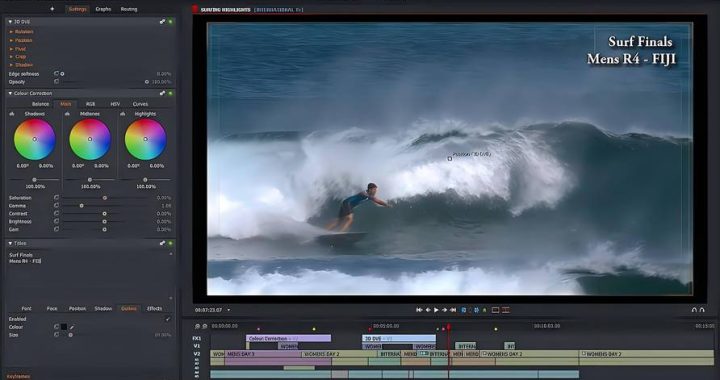The height and width of the screenshot is (380, 720).
Task: Open the Balance tab in Colour Correction
Action: 40,104
